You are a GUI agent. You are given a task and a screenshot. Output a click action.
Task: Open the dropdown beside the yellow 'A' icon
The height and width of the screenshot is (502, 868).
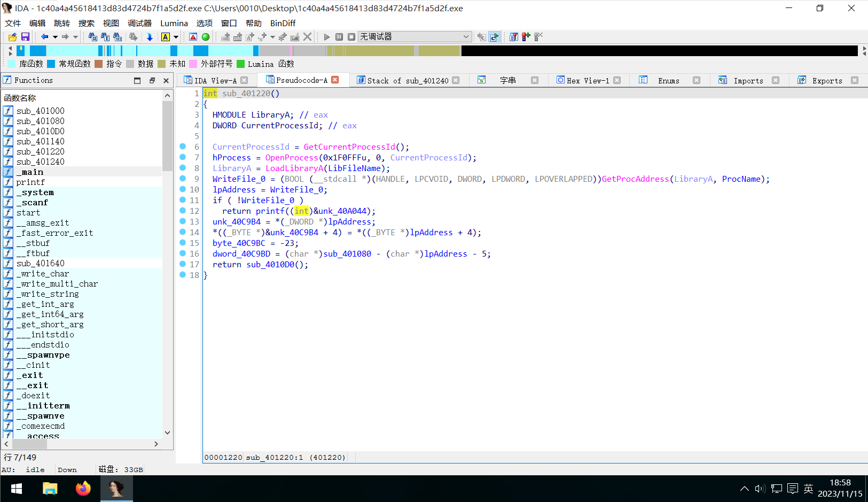[x=176, y=37]
